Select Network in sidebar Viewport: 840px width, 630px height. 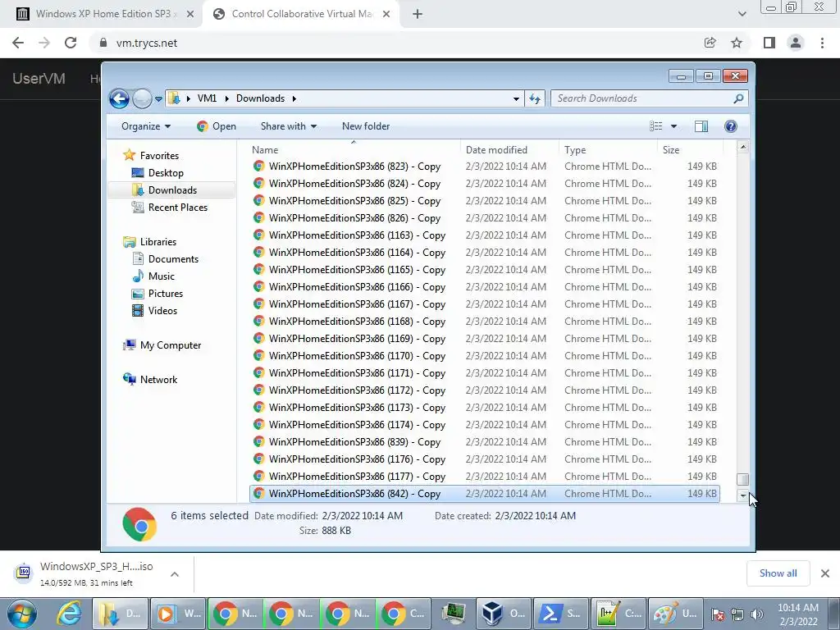158,380
